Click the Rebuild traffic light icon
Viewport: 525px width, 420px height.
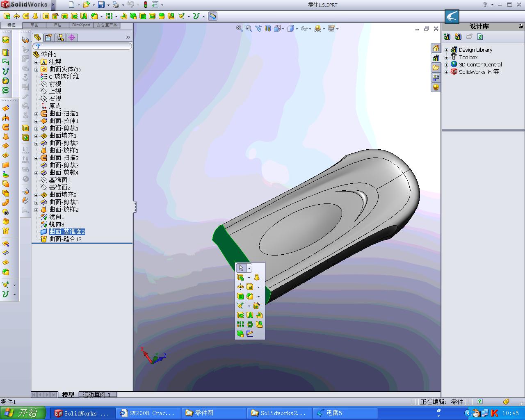click(145, 5)
